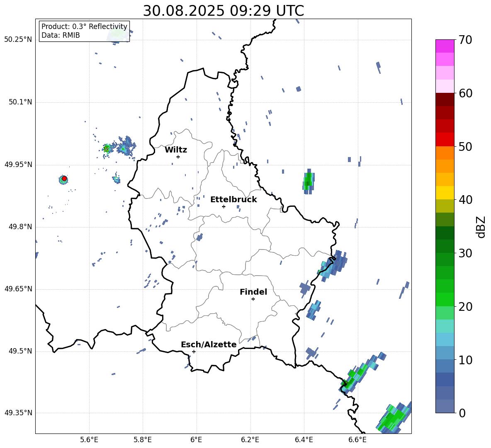Click the cross marker below Ettelbruck
The image size is (491, 448).
[224, 206]
